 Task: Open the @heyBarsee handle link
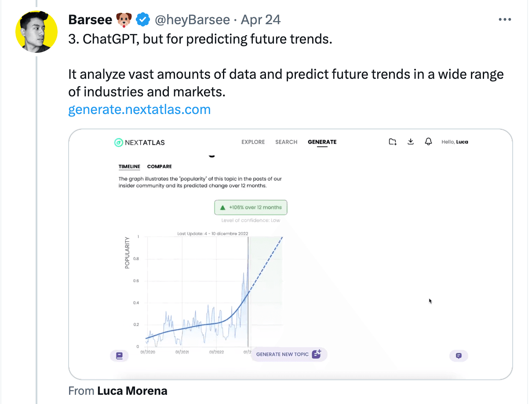click(192, 20)
